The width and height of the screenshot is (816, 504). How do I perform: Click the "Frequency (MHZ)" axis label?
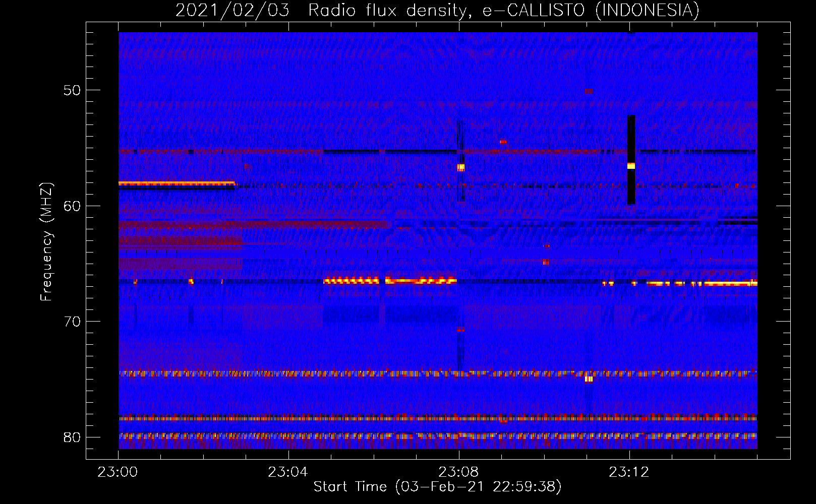pos(46,241)
